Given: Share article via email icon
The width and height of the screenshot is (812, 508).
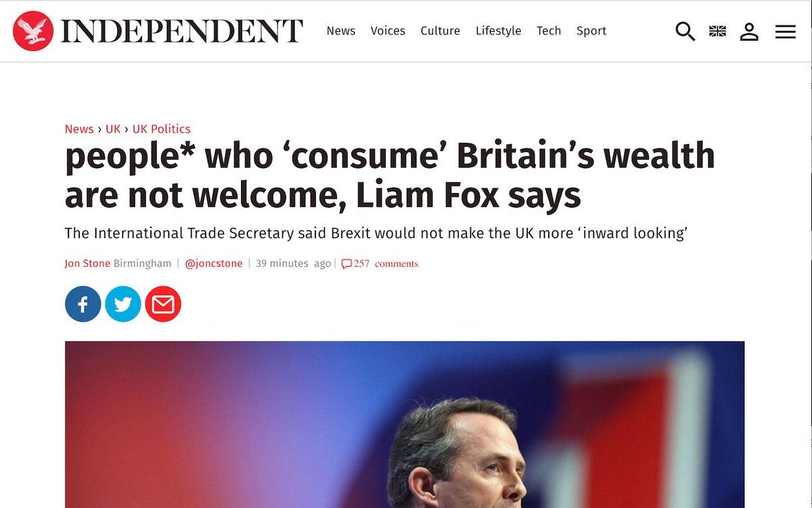Looking at the screenshot, I should 163,304.
